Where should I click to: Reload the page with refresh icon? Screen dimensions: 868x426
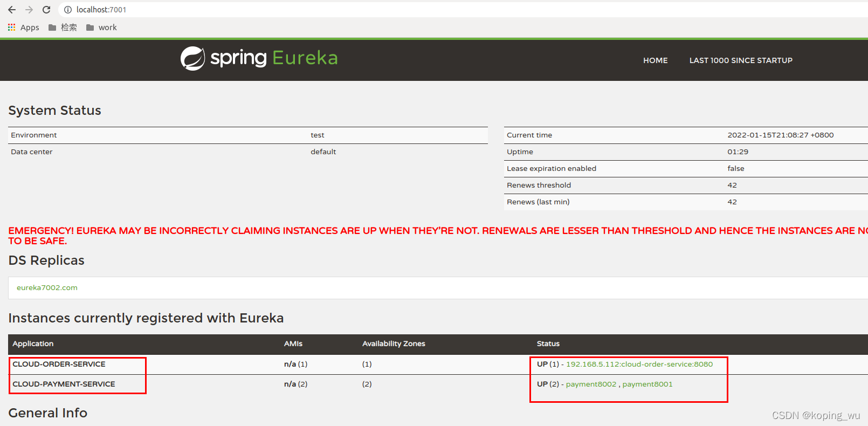[46, 10]
